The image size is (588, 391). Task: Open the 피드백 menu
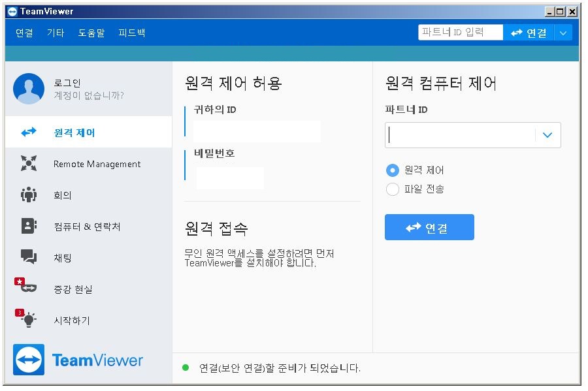tap(131, 33)
